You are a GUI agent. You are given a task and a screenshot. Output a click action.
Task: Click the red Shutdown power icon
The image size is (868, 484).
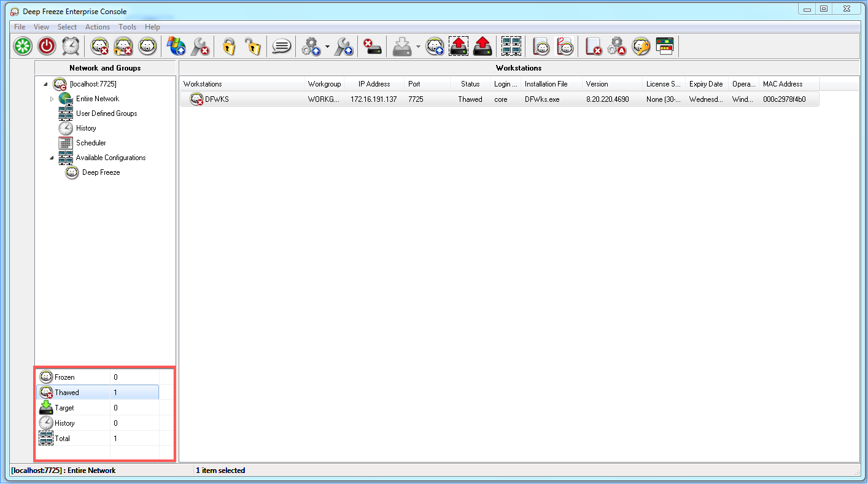coord(47,46)
